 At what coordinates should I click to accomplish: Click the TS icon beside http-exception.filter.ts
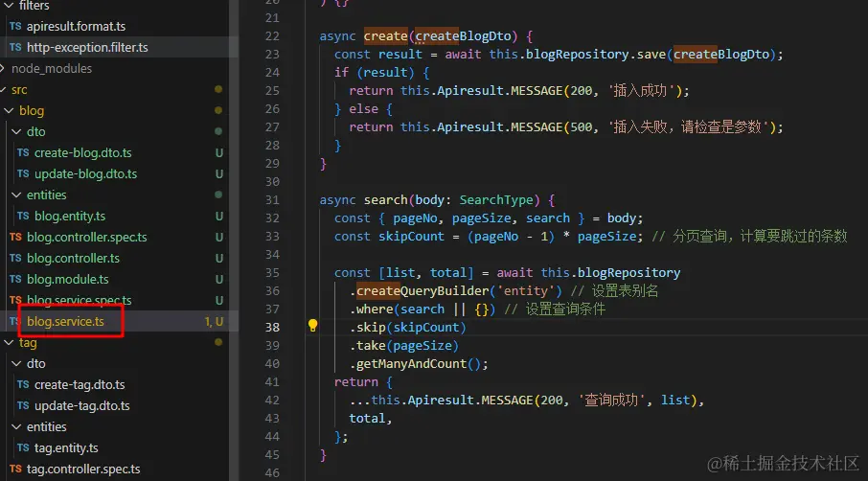15,47
